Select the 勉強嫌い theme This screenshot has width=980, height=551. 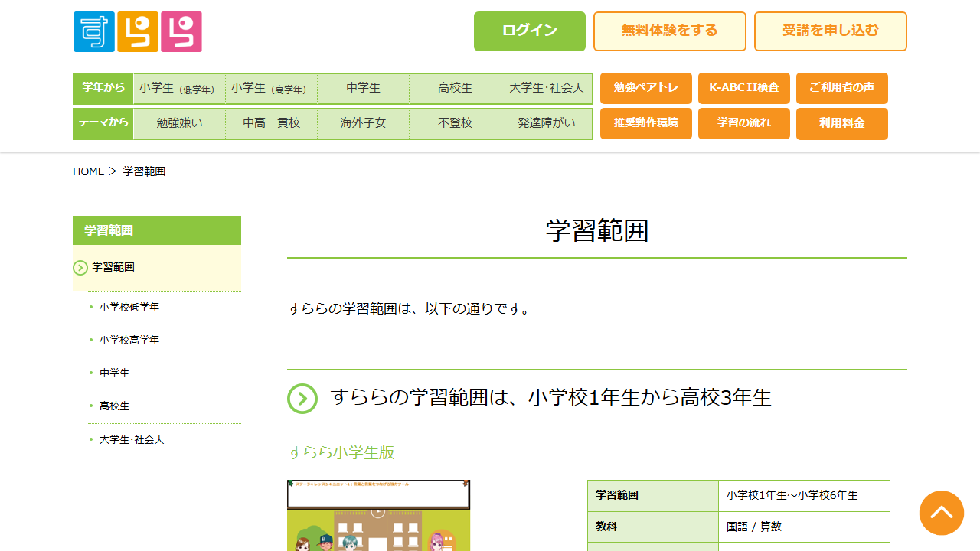point(179,124)
